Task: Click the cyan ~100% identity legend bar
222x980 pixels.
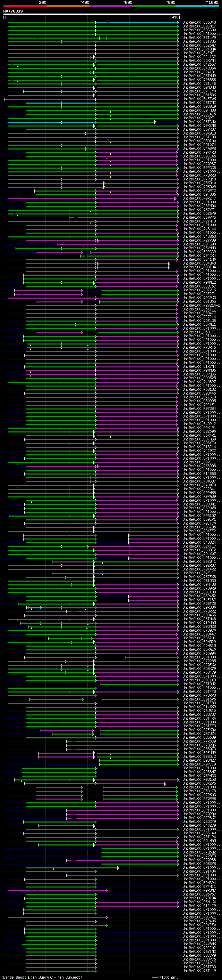Action: tap(197, 6)
